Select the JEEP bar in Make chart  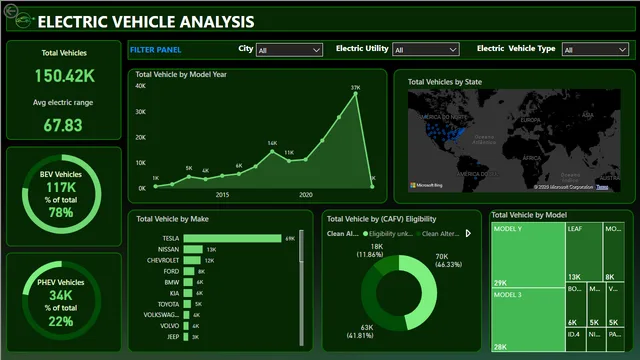[186, 337]
